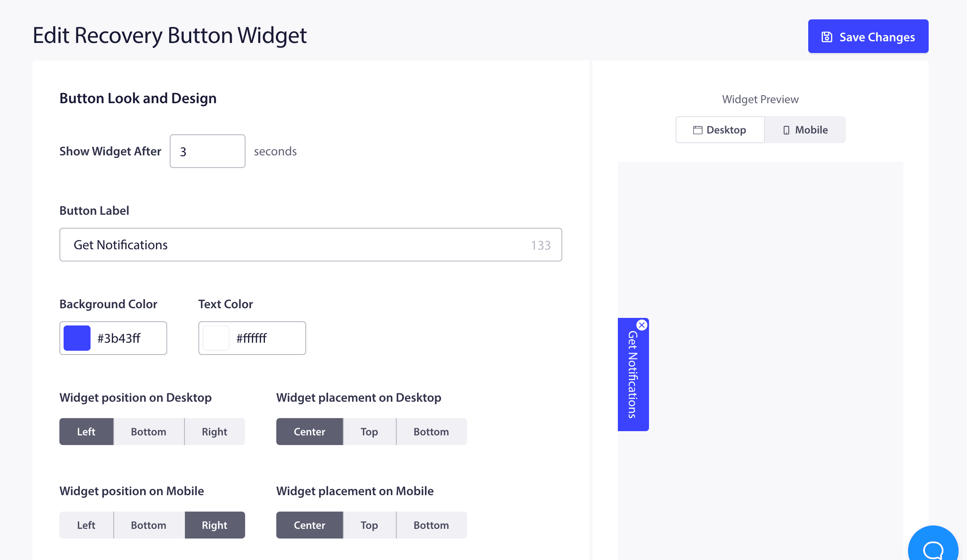Click the Button Label text field

(295, 245)
